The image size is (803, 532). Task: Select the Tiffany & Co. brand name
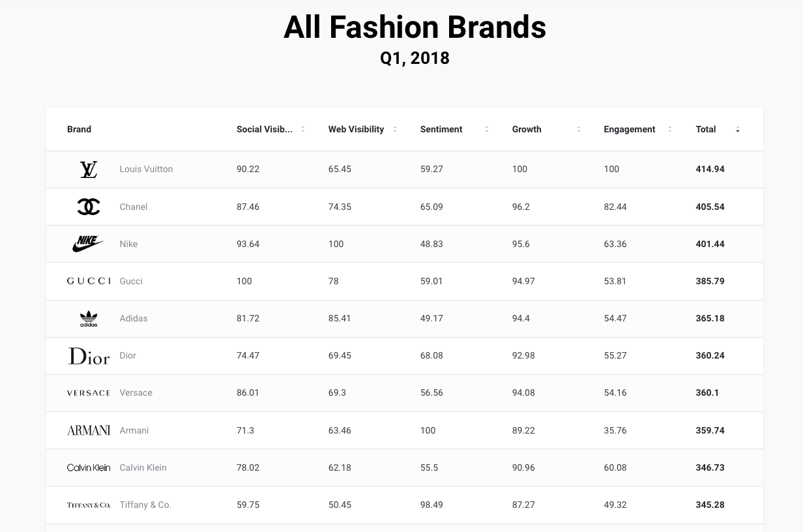pos(145,505)
